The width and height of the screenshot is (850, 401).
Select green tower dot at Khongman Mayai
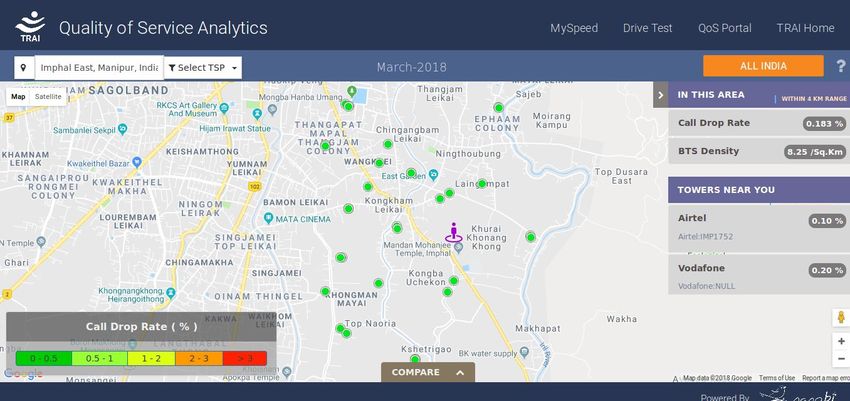pos(325,292)
